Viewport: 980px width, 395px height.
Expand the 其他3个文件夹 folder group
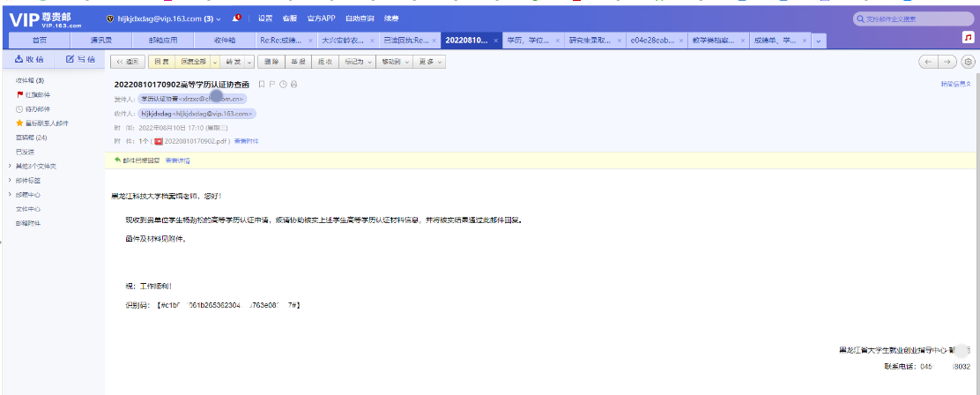pos(35,166)
